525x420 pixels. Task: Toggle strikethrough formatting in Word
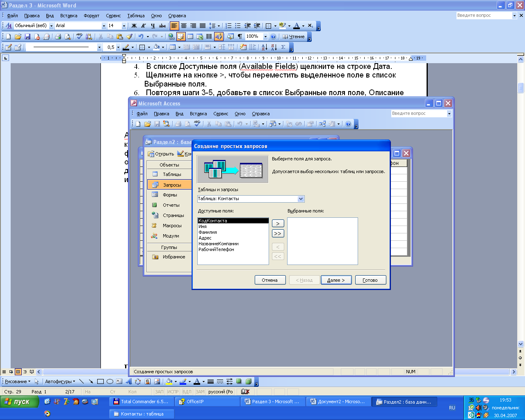click(x=162, y=26)
